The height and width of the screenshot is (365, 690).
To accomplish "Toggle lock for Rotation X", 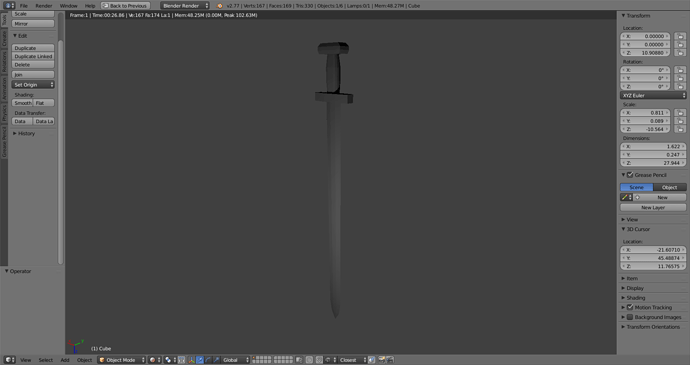I will click(x=680, y=70).
